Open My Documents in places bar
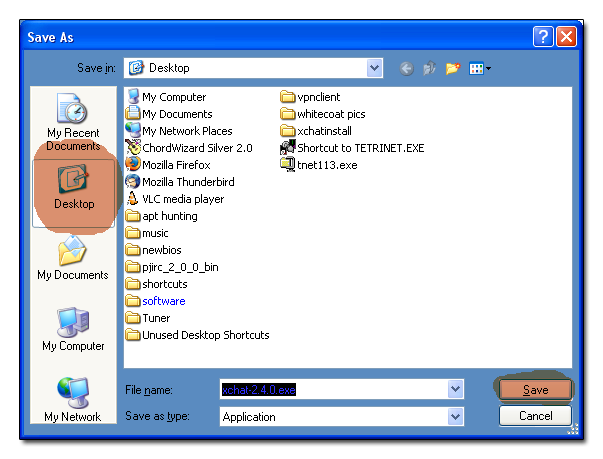This screenshot has width=603, height=459. [x=73, y=258]
